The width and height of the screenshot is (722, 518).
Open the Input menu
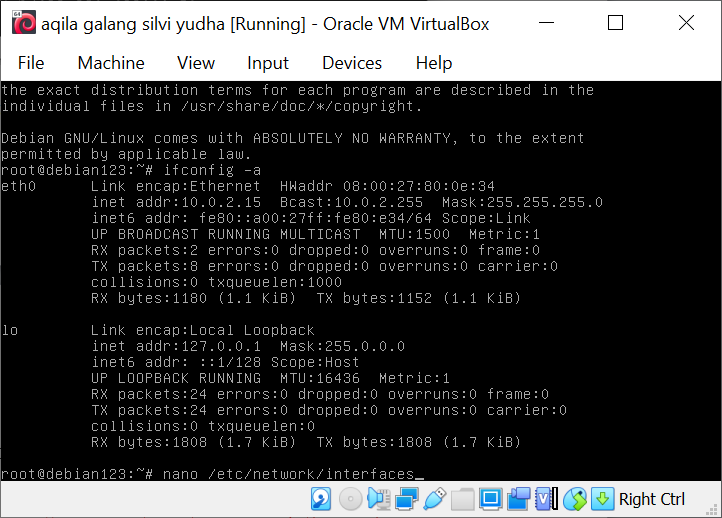tap(268, 63)
